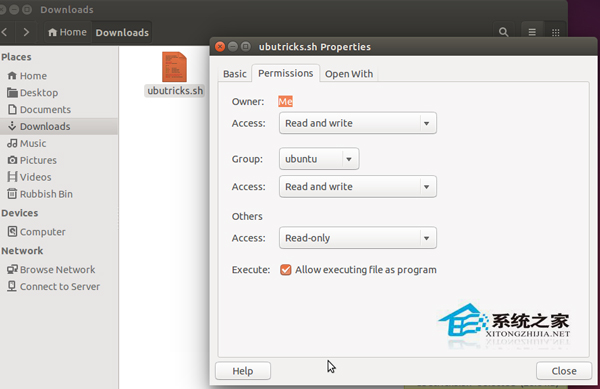Click the Close button in Properties dialog
Viewport: 600px width, 389px height.
(564, 371)
